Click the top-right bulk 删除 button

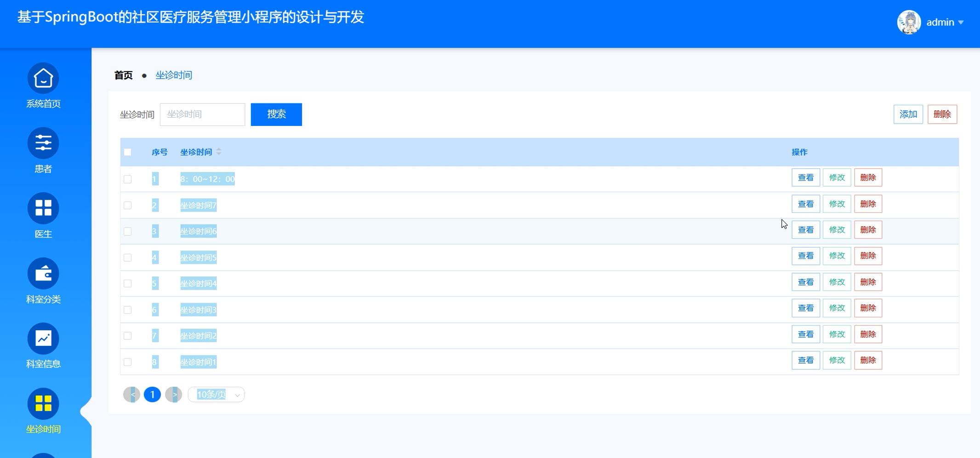coord(942,114)
